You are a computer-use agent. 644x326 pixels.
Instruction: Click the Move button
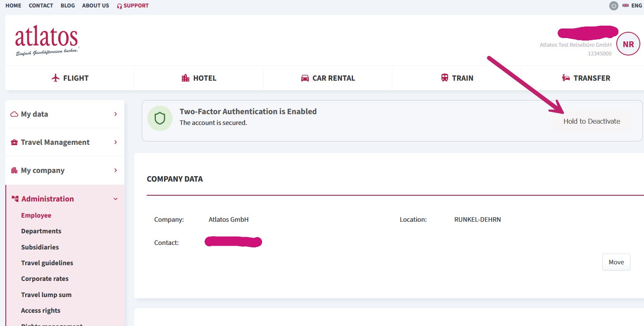[616, 262]
